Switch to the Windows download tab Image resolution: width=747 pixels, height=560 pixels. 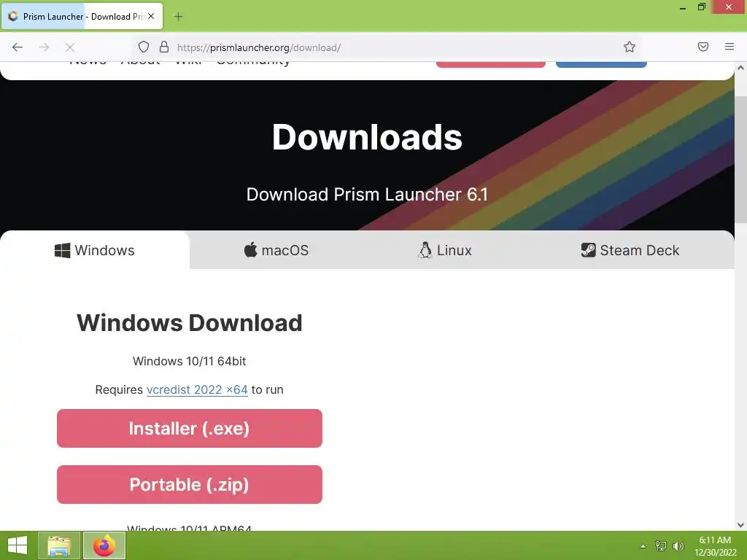point(95,250)
